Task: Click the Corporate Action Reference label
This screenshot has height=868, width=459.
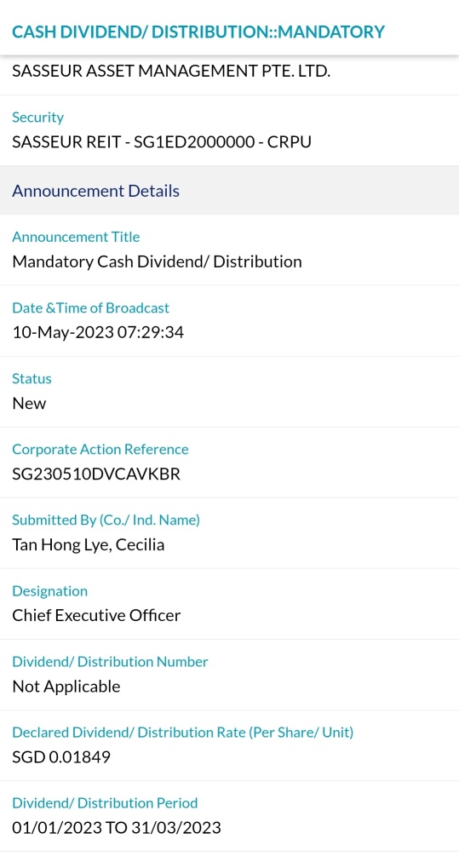Action: 100,449
